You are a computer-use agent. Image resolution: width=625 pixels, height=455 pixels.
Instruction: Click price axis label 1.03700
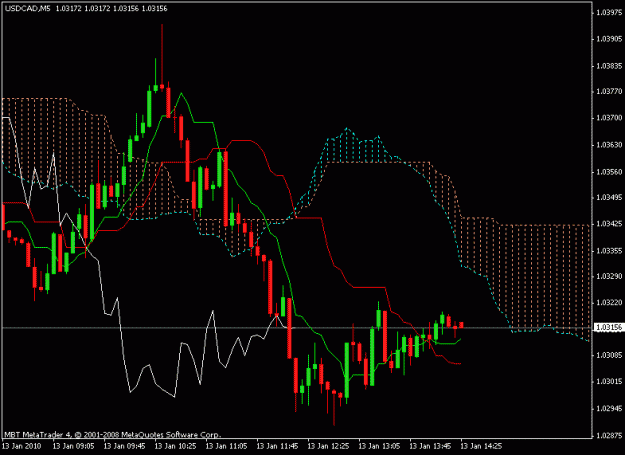(609, 118)
